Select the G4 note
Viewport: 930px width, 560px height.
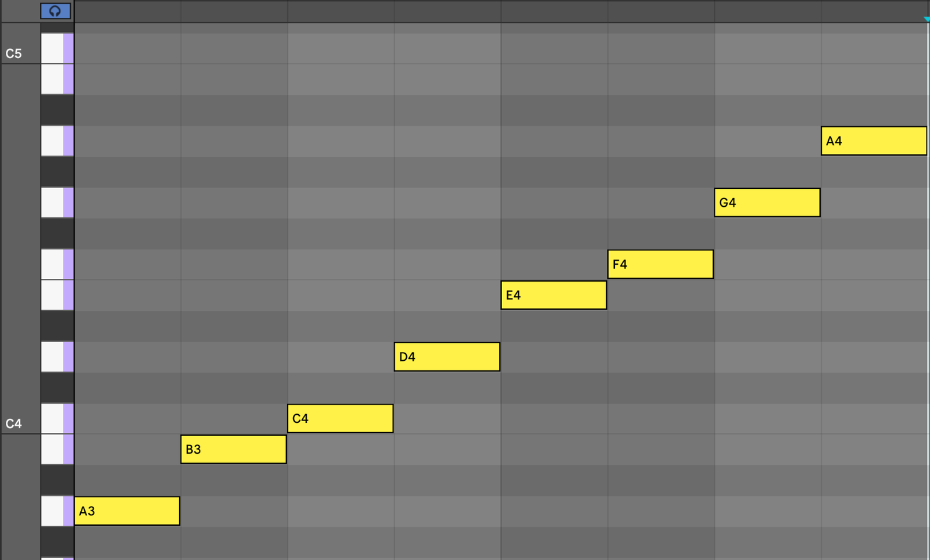pos(767,202)
